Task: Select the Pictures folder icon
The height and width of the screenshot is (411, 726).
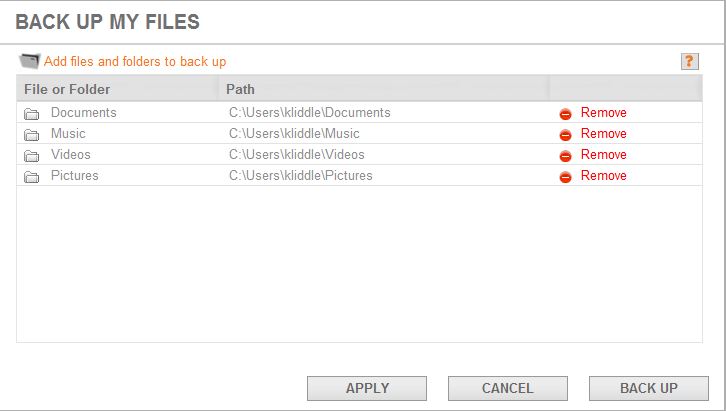Action: tap(31, 177)
